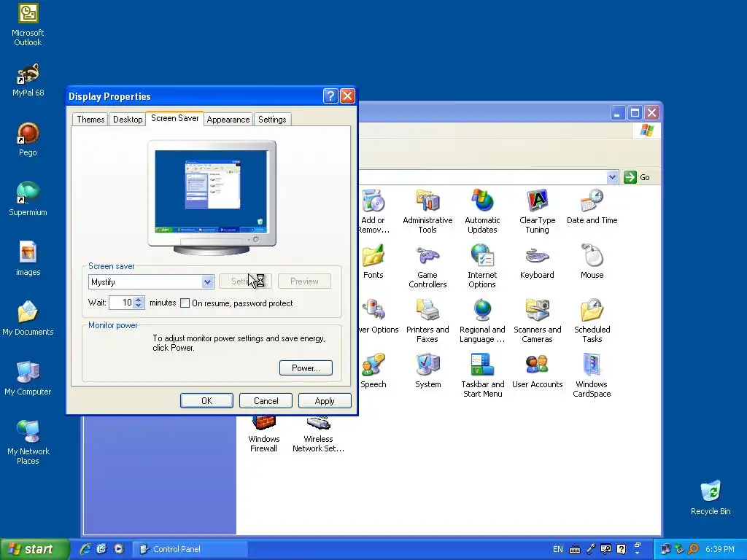
Task: Switch to the Settings tab
Action: 272,120
